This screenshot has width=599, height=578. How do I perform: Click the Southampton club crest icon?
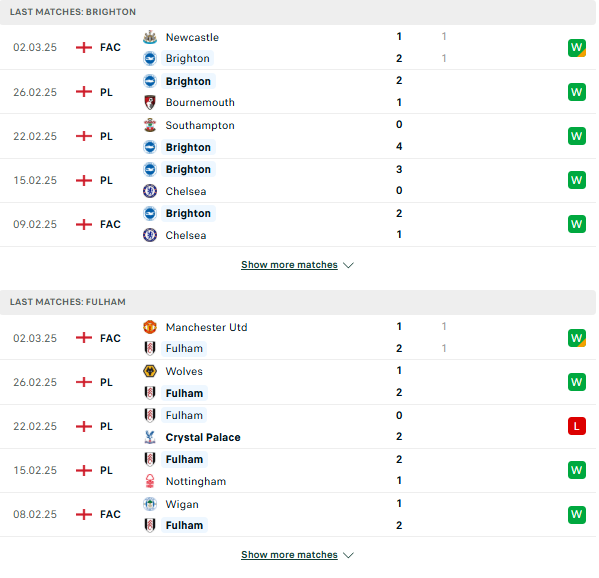click(150, 125)
